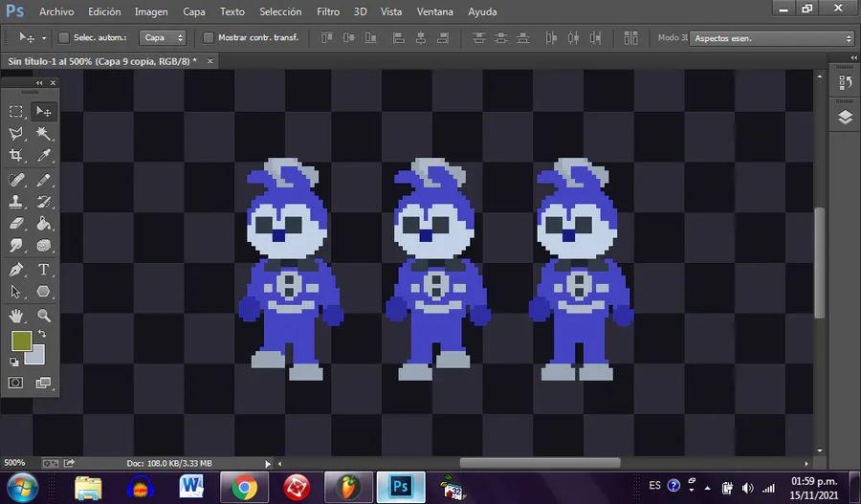This screenshot has width=861, height=504.
Task: Select the Hand tool
Action: click(x=16, y=316)
